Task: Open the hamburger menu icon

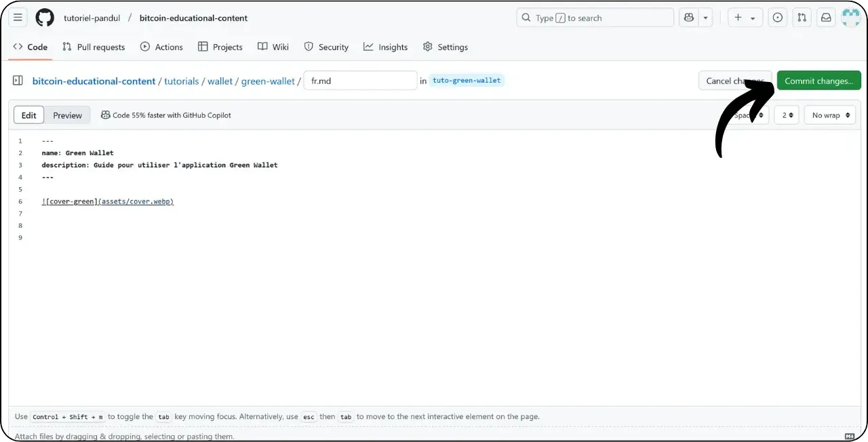Action: pos(18,17)
